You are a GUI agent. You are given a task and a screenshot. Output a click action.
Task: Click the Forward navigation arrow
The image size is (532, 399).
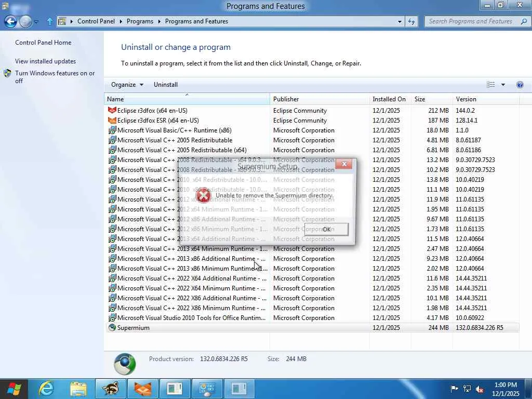coord(25,22)
